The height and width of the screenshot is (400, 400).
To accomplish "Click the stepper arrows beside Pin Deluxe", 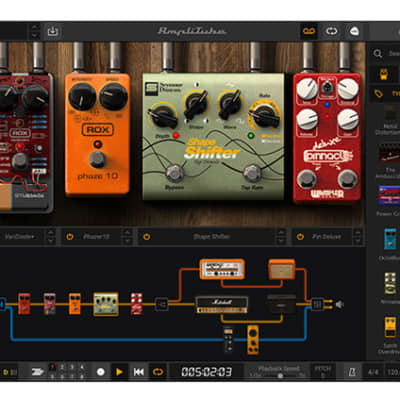I will click(358, 237).
